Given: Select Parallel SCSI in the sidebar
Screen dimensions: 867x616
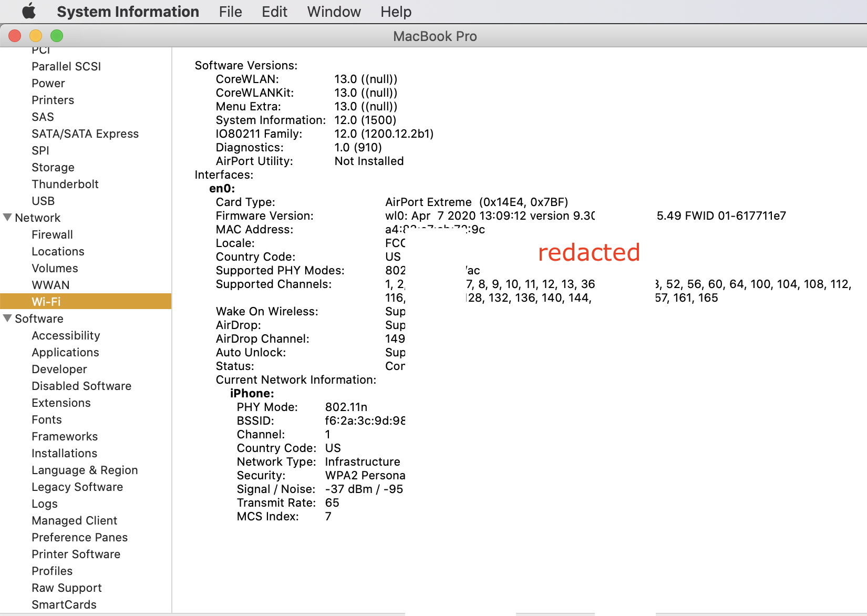Looking at the screenshot, I should [x=66, y=66].
